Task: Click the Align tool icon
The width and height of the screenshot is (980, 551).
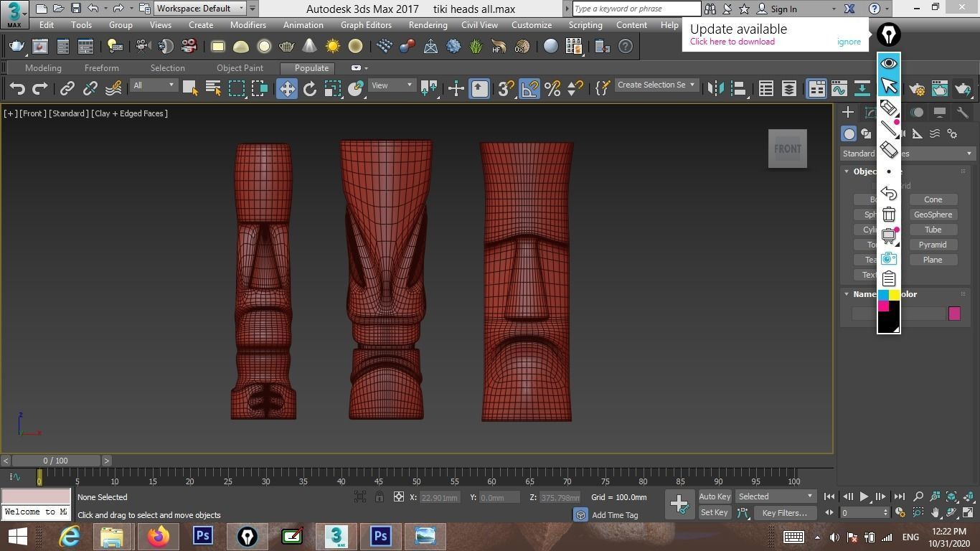Action: click(x=738, y=88)
